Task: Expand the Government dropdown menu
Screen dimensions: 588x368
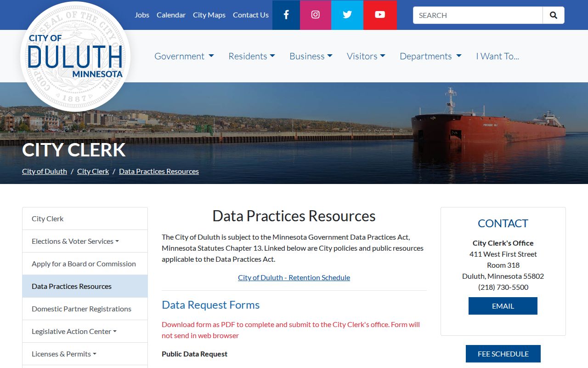Action: (184, 56)
